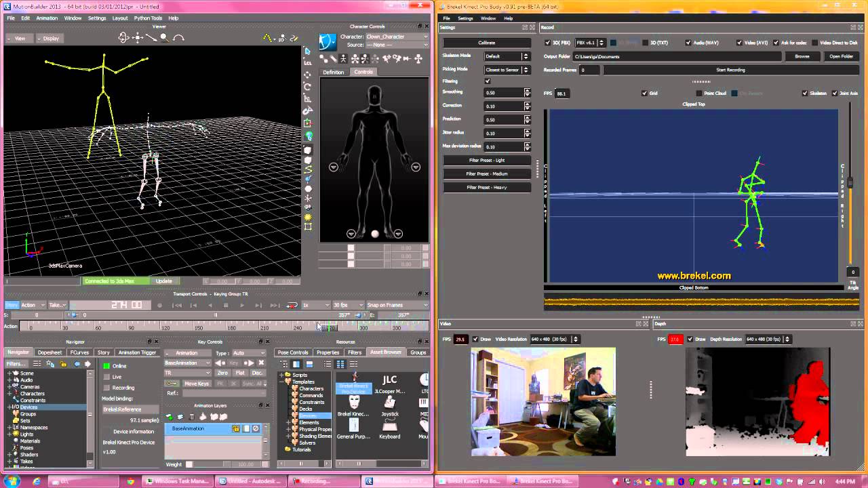Click the Character Controls actor icon button
This screenshot has height=488, width=868.
328,41
